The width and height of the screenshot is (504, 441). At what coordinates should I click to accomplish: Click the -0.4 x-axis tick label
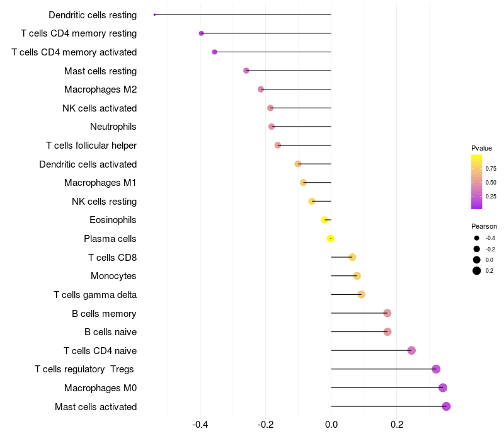point(200,425)
